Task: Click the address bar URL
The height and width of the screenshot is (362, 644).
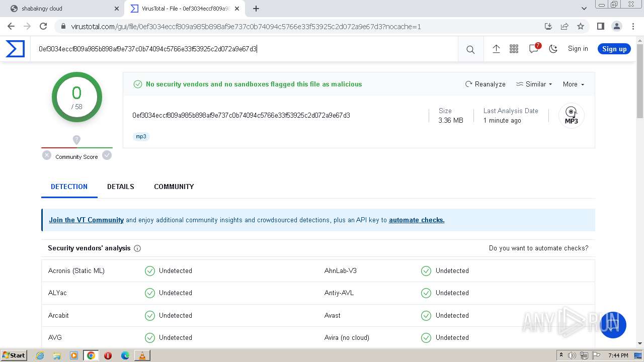Action: (x=246, y=27)
